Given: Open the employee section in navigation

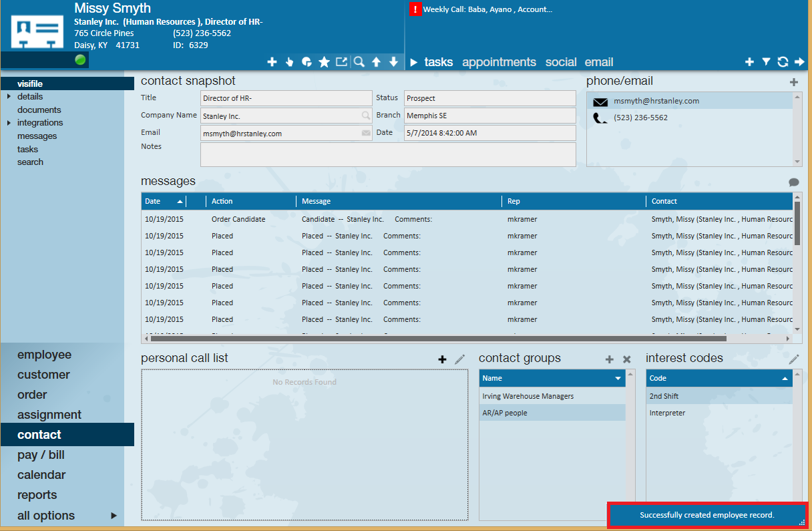Looking at the screenshot, I should 44,355.
